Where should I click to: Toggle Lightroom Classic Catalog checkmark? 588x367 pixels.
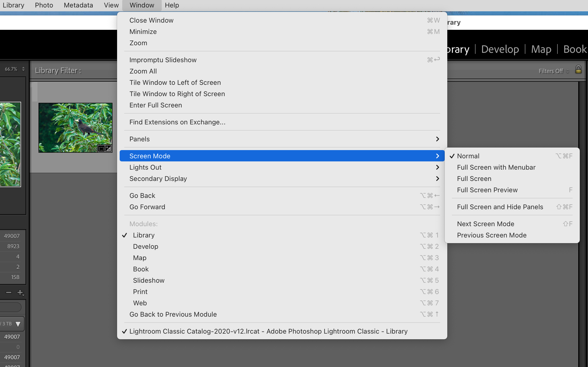tap(124, 331)
